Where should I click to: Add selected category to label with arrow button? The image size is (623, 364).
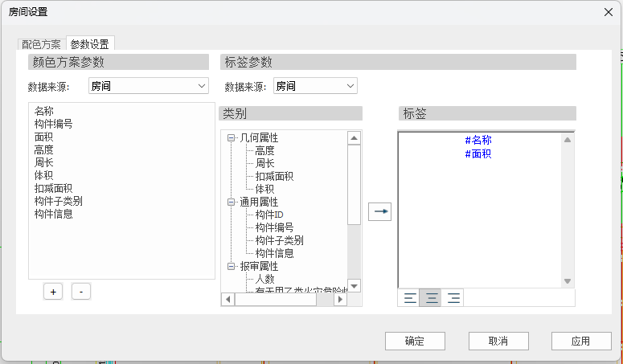380,211
